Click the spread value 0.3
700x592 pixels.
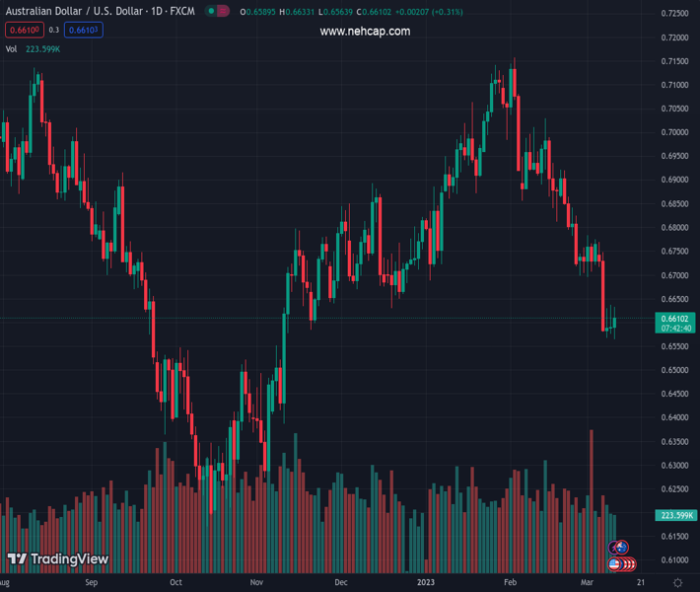coord(54,31)
